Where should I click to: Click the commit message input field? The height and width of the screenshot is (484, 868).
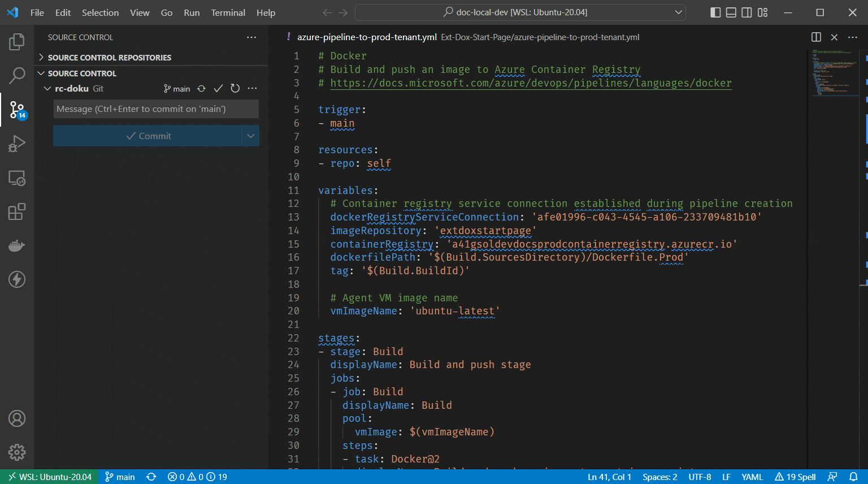click(156, 109)
